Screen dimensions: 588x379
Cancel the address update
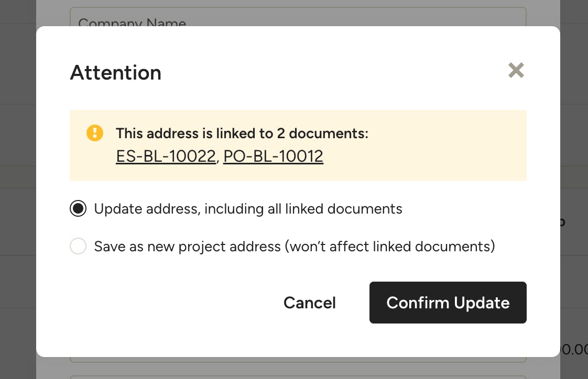point(309,303)
